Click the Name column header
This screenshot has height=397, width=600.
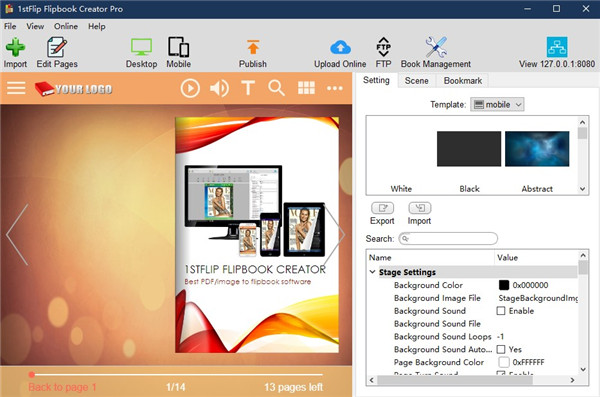coord(431,258)
